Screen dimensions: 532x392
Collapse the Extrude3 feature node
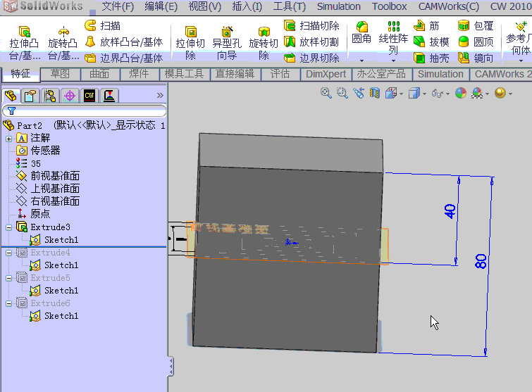(x=9, y=228)
